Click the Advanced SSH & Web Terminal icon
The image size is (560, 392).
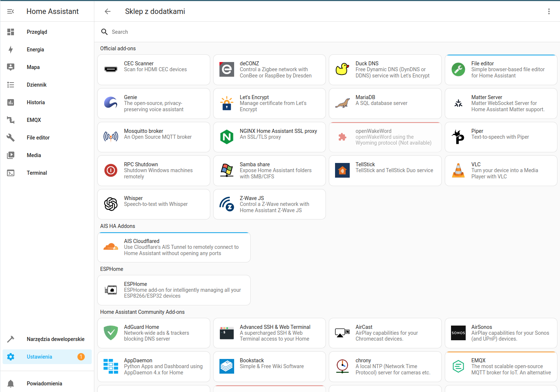tap(227, 333)
